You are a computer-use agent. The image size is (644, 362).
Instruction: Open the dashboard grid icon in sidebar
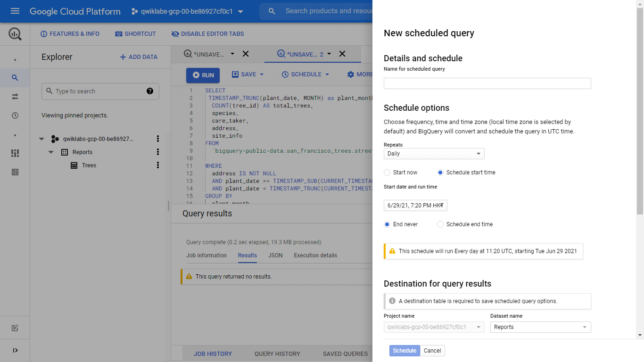coord(15,153)
